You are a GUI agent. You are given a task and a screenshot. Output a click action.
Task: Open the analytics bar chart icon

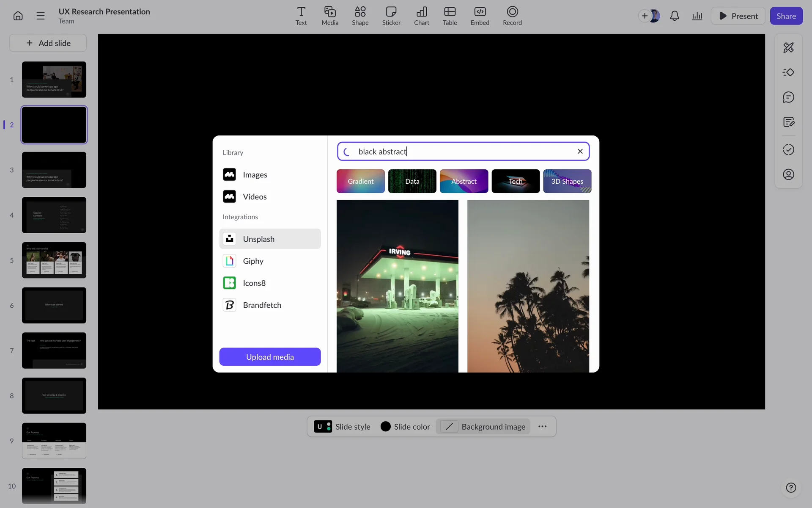(x=697, y=16)
